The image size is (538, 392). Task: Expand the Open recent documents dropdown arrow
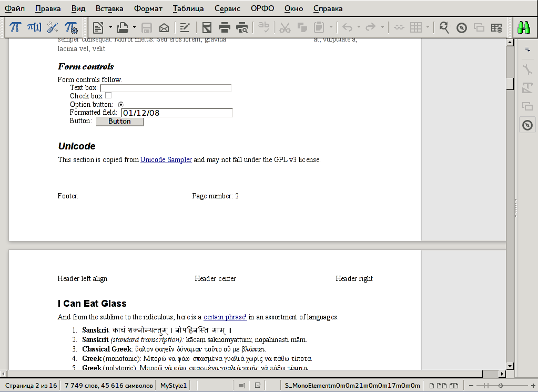click(134, 27)
